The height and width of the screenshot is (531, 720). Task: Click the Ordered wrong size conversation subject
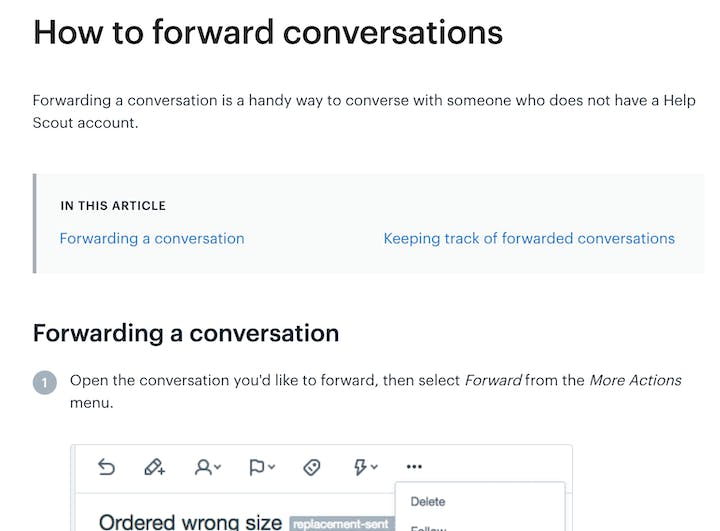(190, 522)
